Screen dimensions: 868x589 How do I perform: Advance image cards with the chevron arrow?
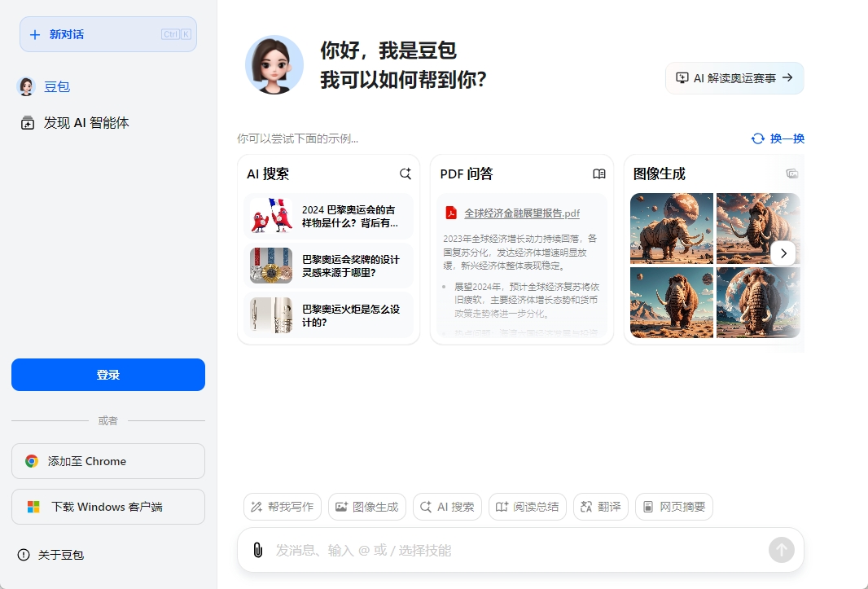point(783,253)
